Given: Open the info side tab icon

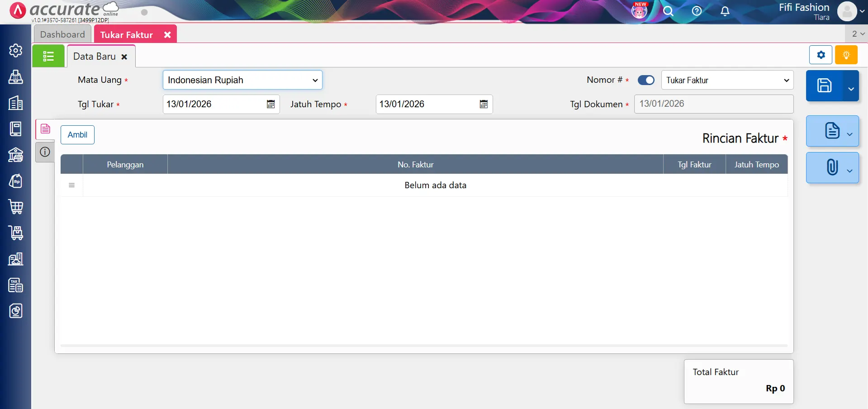Looking at the screenshot, I should tap(45, 152).
